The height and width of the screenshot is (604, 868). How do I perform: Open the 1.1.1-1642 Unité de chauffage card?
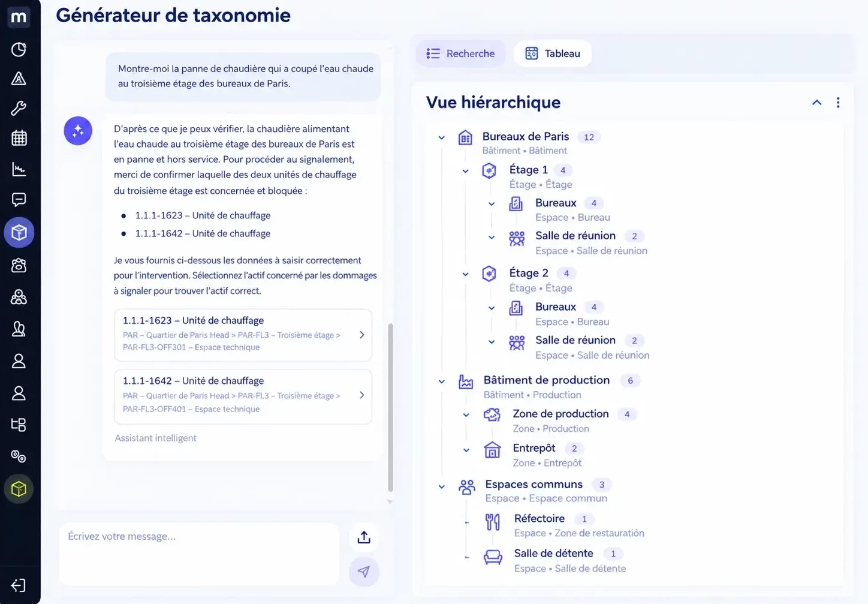tap(243, 396)
